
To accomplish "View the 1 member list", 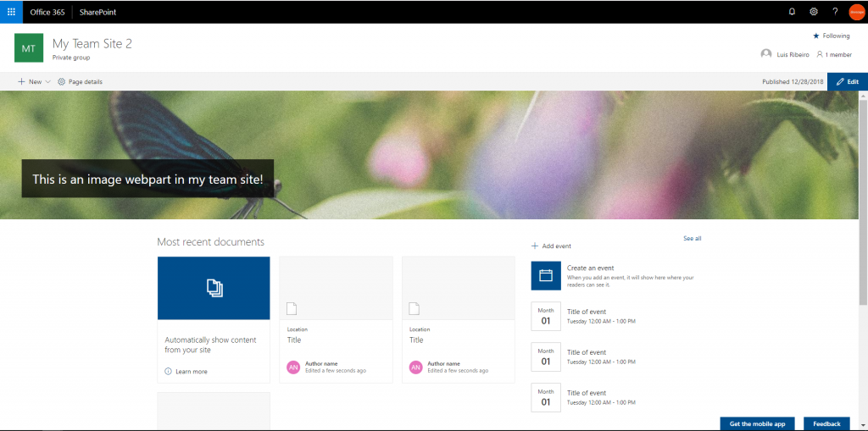I will tap(837, 55).
